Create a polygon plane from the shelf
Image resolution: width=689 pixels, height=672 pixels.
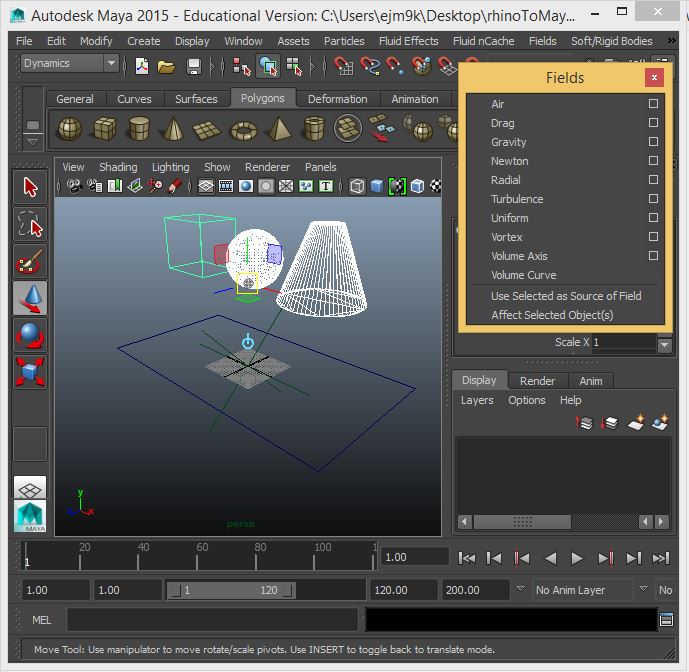point(207,130)
